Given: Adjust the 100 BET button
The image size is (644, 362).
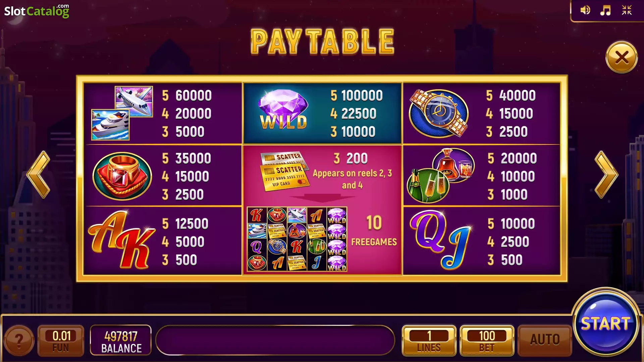Looking at the screenshot, I should 487,341.
